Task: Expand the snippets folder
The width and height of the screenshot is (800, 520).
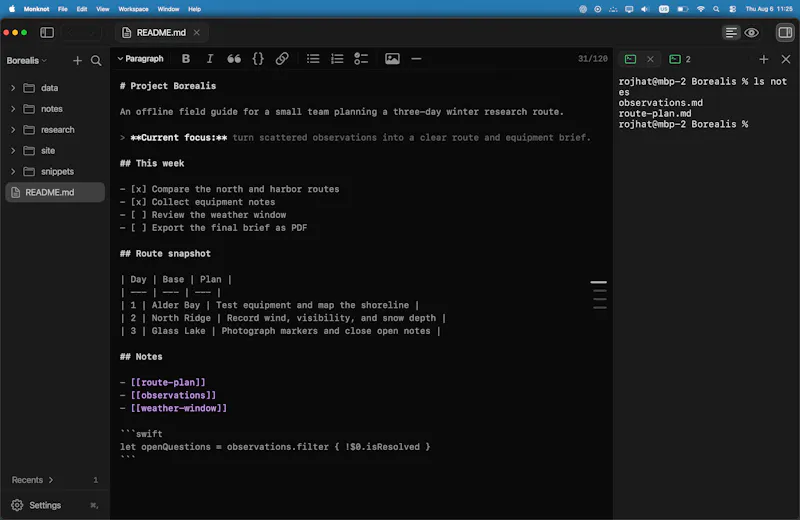Action: [13, 171]
